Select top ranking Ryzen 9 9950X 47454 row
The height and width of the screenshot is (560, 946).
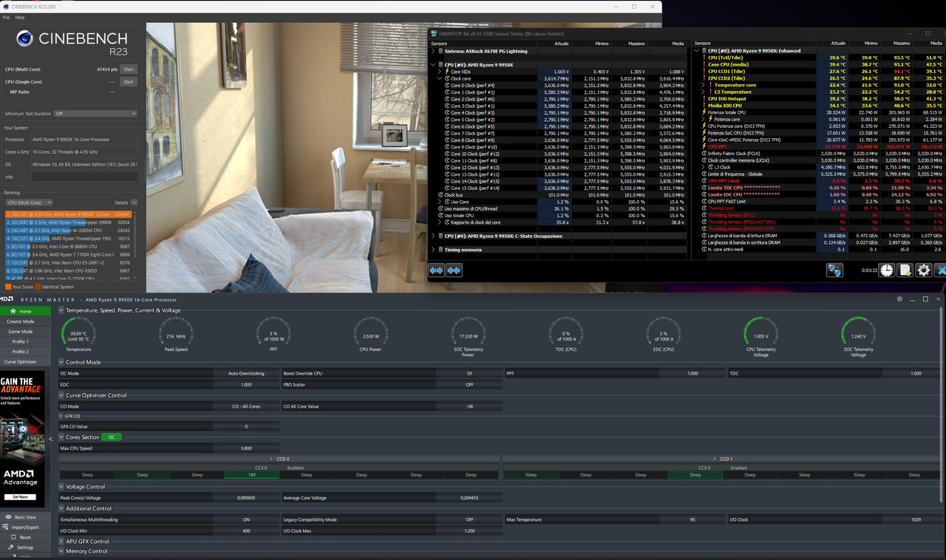pyautogui.click(x=69, y=214)
